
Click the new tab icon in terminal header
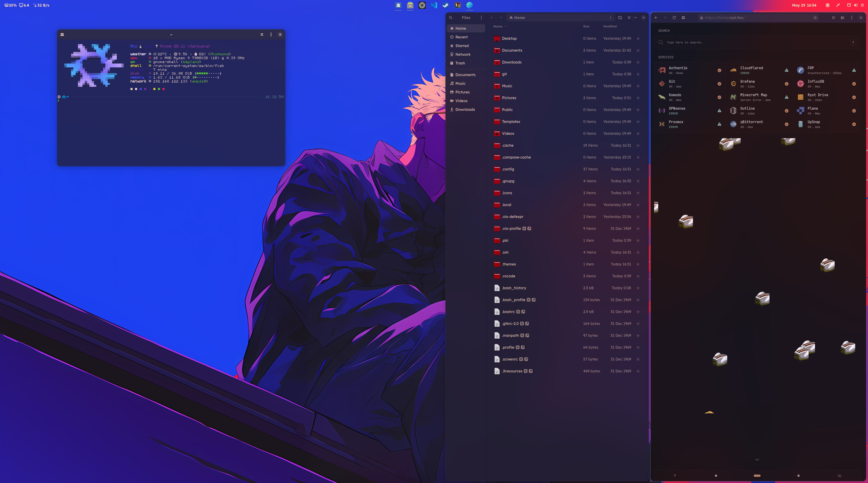point(62,34)
